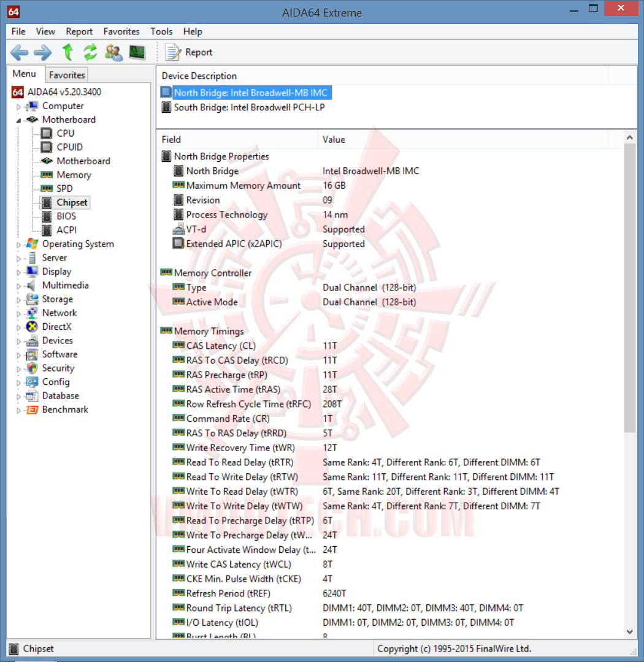The height and width of the screenshot is (662, 644).
Task: Select the CPUID icon in the tree
Action: [47, 147]
